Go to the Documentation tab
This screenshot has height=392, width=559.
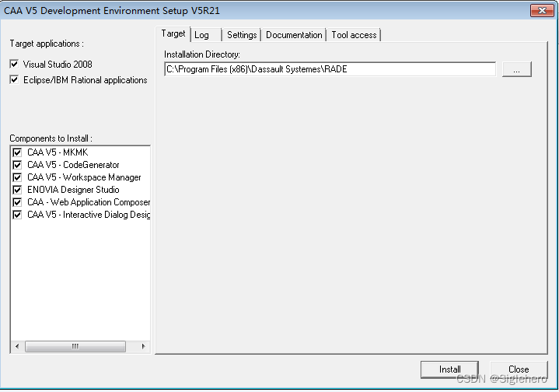click(294, 35)
